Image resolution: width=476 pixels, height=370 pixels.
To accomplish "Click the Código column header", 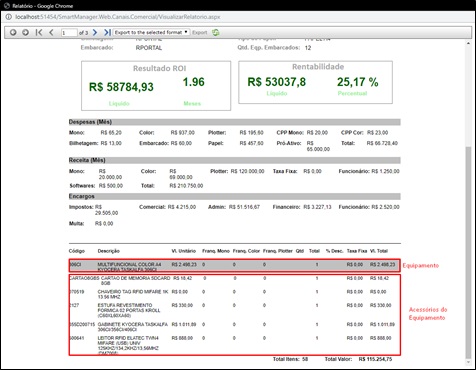I will pos(77,251).
